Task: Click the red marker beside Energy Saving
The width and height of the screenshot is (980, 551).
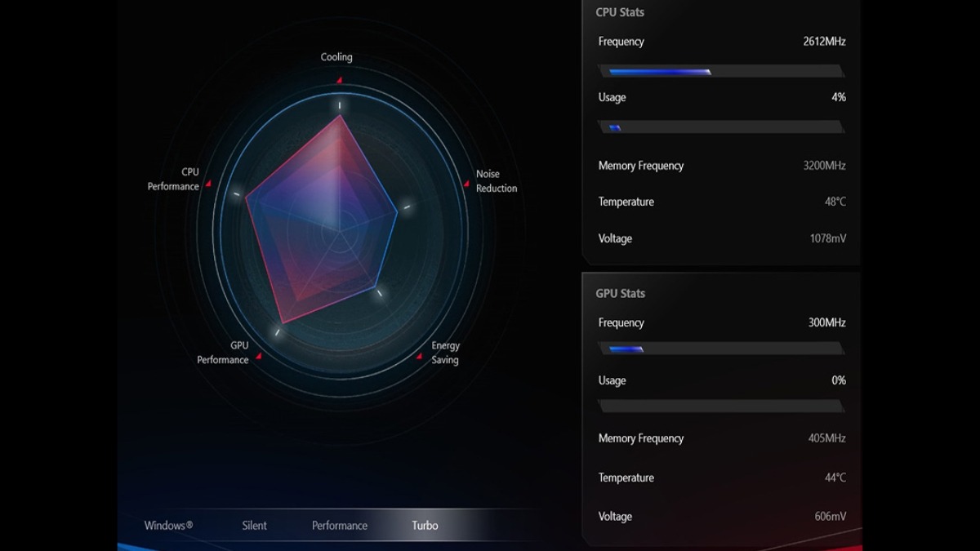Action: click(420, 356)
